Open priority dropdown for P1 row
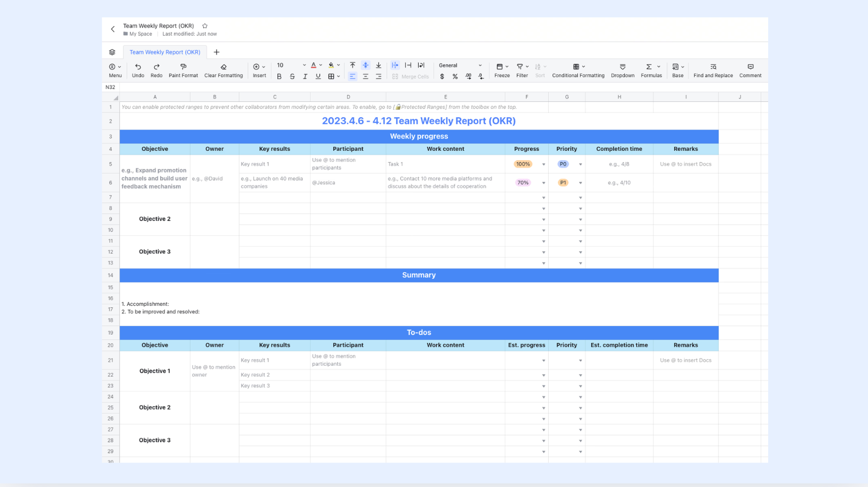 580,183
